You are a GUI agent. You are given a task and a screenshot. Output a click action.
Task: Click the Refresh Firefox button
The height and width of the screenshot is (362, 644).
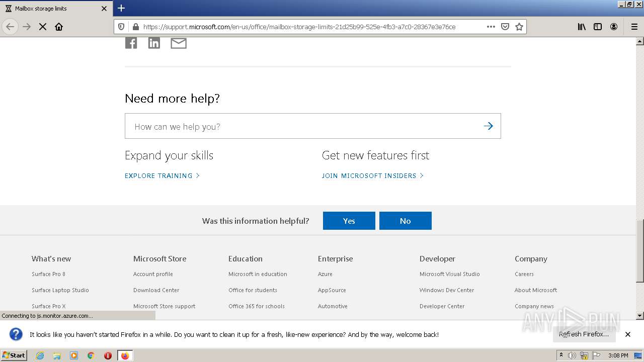pos(584,334)
